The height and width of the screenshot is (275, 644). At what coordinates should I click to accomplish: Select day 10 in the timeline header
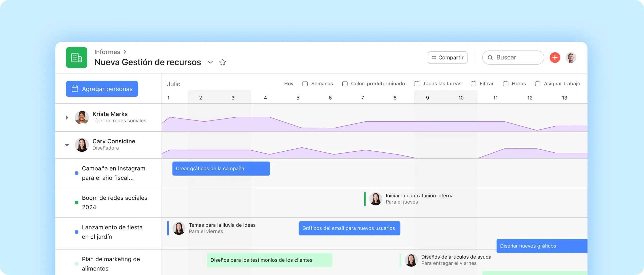click(461, 98)
